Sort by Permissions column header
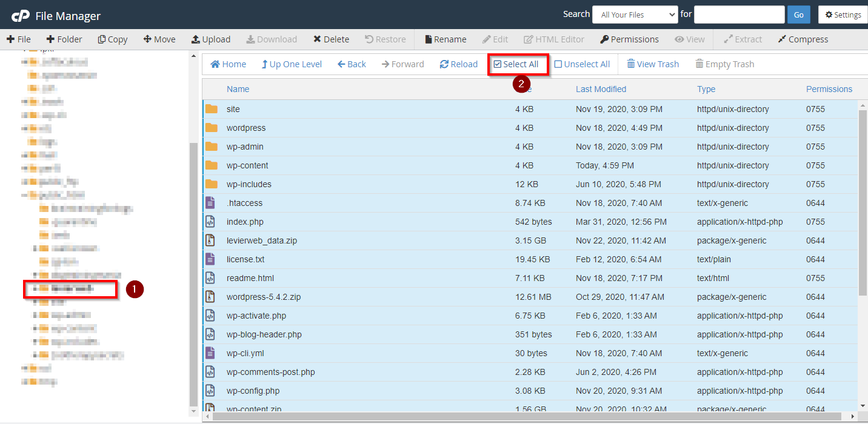The height and width of the screenshot is (424, 868). click(x=829, y=89)
